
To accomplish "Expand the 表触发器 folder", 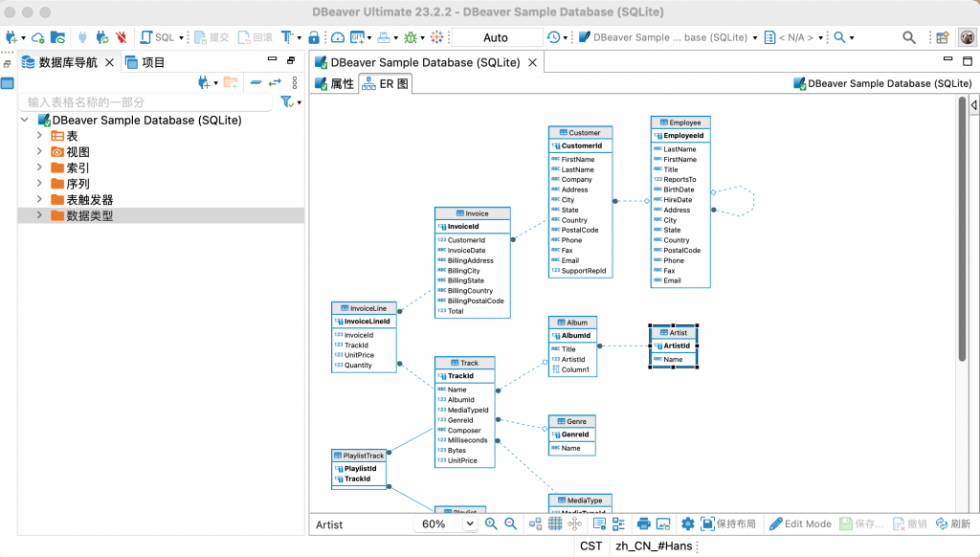I will click(x=39, y=200).
